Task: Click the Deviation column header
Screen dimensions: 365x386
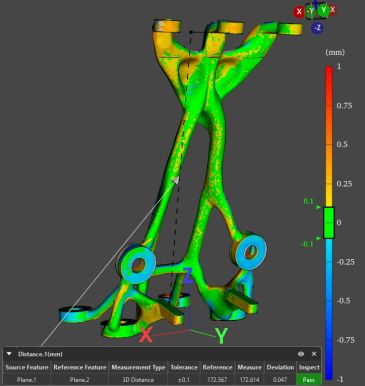Action: click(280, 367)
